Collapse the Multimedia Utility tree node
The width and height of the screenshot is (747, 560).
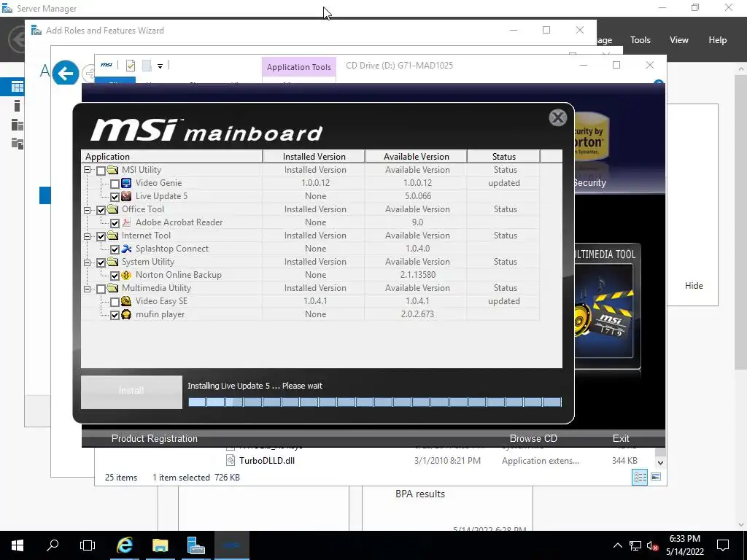tap(88, 289)
